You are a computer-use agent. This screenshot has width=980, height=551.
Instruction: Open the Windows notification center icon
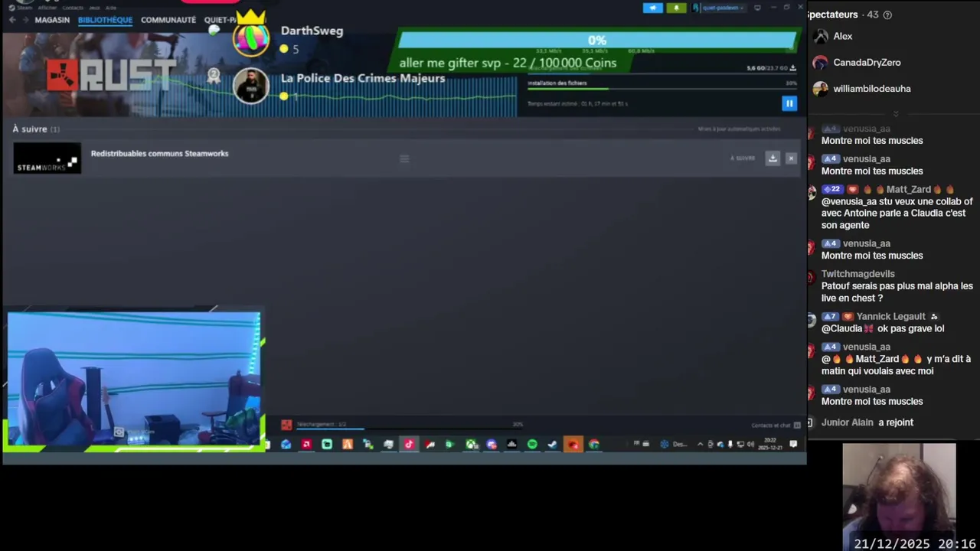794,445
